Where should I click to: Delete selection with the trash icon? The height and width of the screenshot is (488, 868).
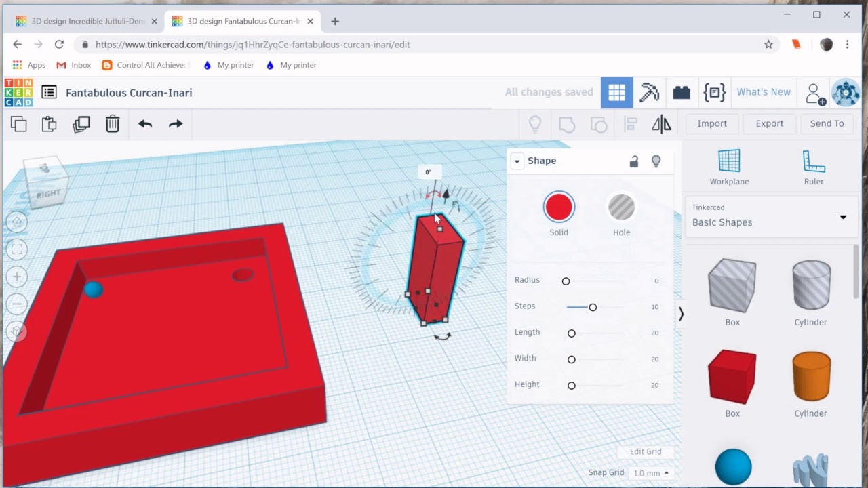(x=113, y=124)
